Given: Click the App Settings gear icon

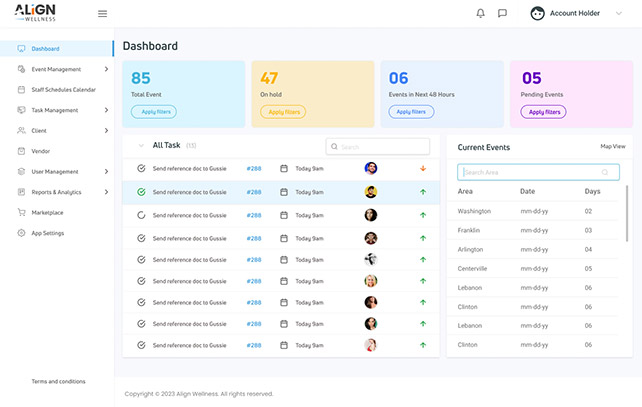Looking at the screenshot, I should click(x=21, y=233).
